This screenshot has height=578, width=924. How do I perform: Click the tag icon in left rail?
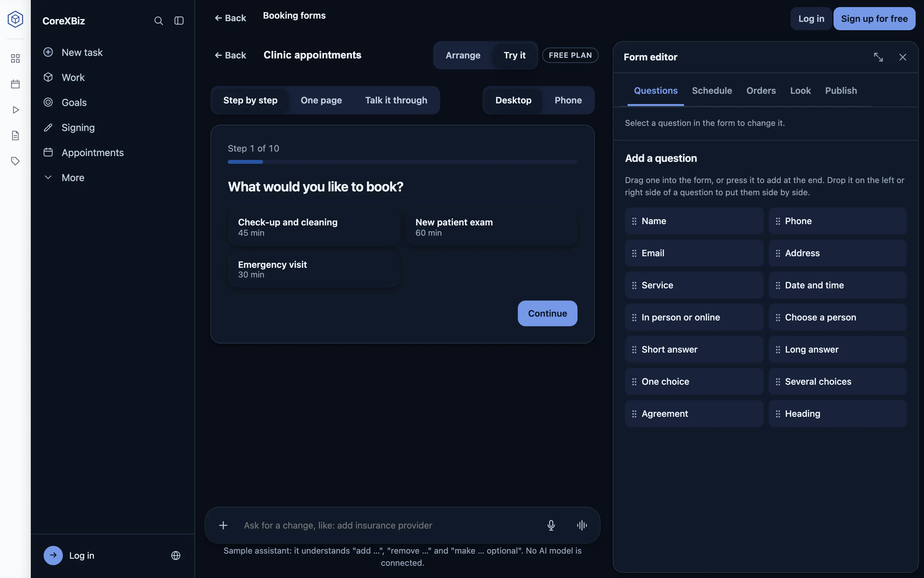click(x=15, y=161)
